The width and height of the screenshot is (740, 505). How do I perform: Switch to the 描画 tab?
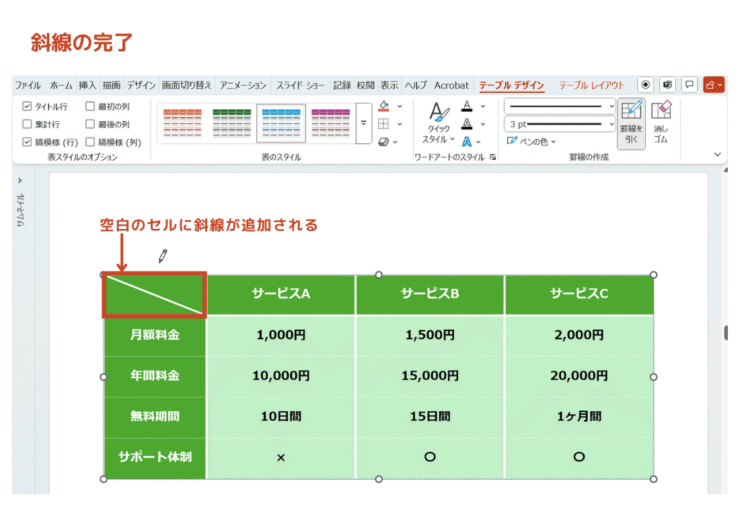111,85
